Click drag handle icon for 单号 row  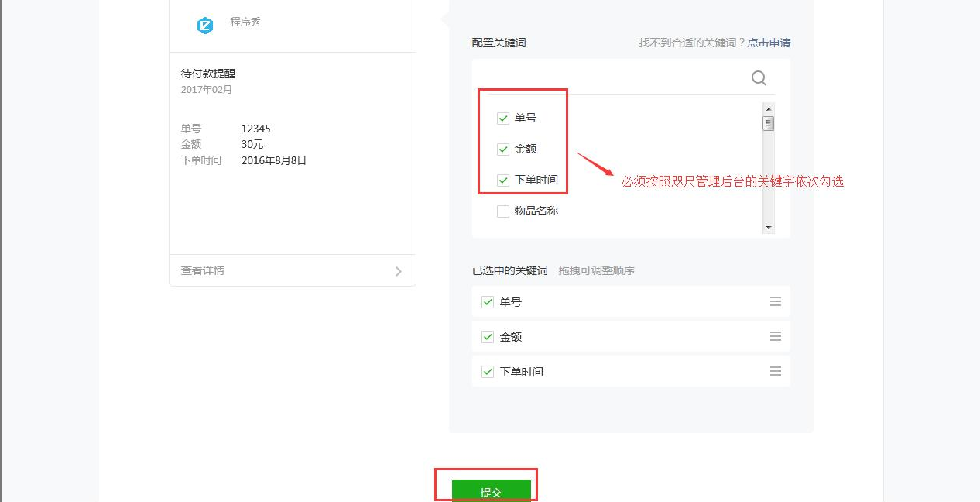[775, 301]
